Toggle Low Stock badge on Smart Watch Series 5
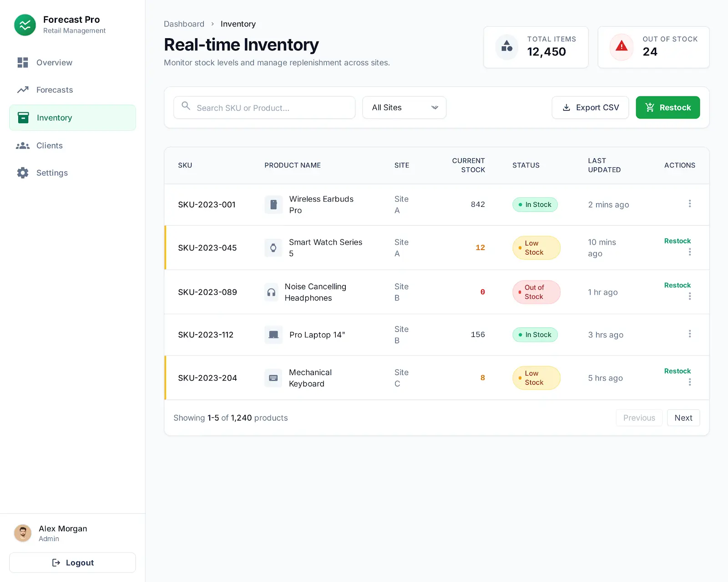This screenshot has height=582, width=728. tap(536, 248)
